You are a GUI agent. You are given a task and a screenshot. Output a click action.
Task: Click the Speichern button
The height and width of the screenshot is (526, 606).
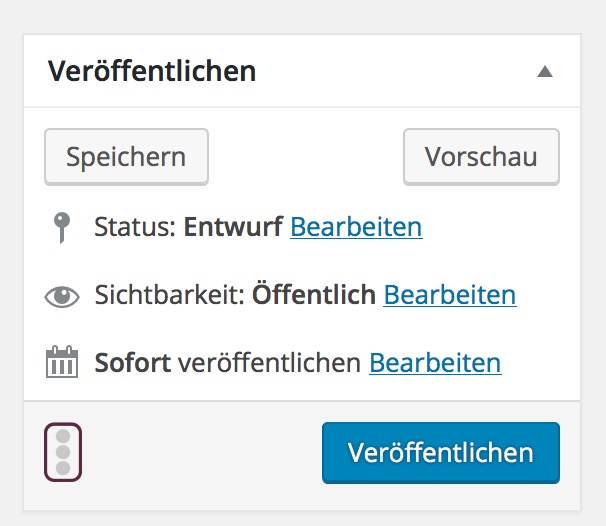click(126, 157)
